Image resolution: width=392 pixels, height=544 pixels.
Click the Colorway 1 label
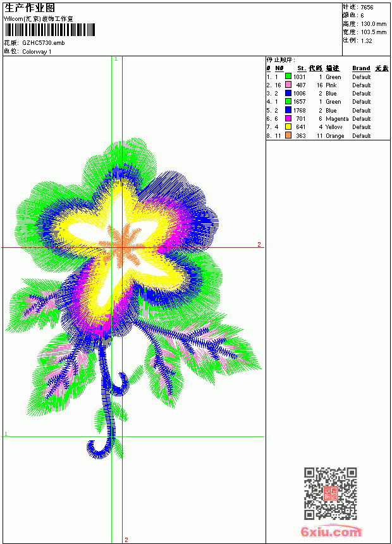coord(37,52)
